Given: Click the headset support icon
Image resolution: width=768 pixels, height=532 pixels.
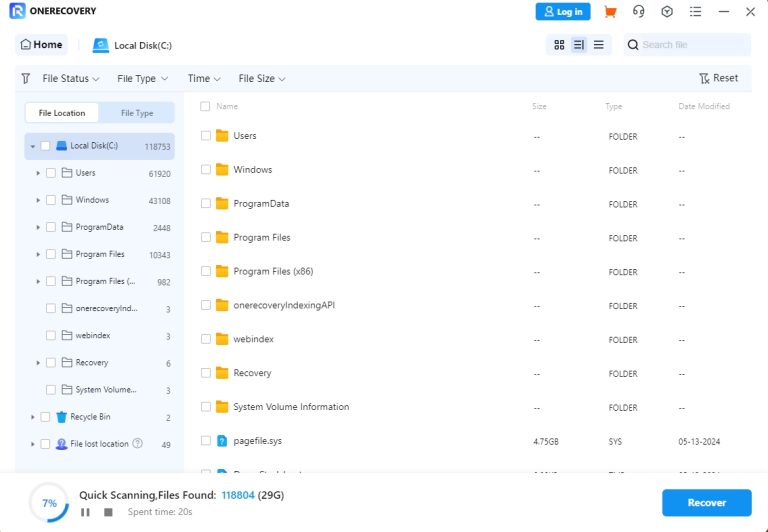Looking at the screenshot, I should [x=638, y=12].
